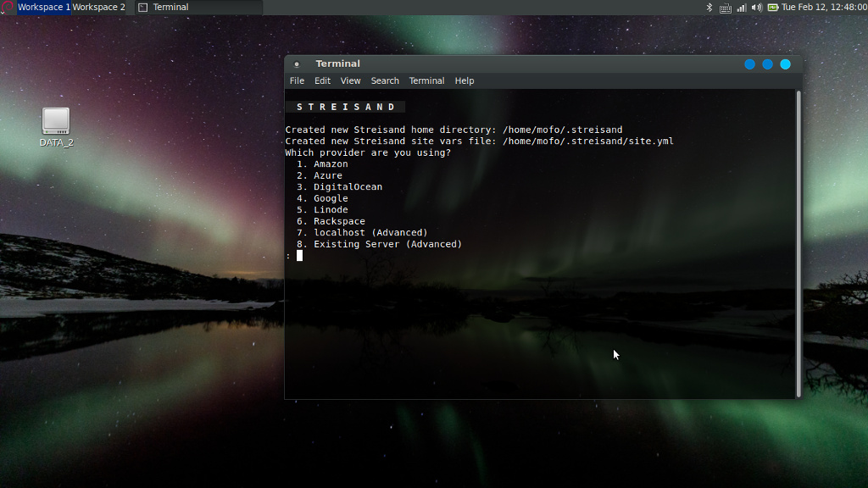Viewport: 868px width, 488px height.
Task: Open battery indicator in system tray
Action: coord(773,8)
